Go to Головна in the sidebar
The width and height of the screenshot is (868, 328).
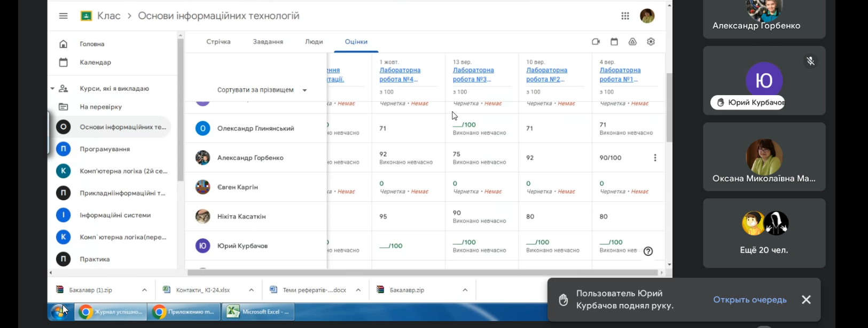pyautogui.click(x=92, y=44)
